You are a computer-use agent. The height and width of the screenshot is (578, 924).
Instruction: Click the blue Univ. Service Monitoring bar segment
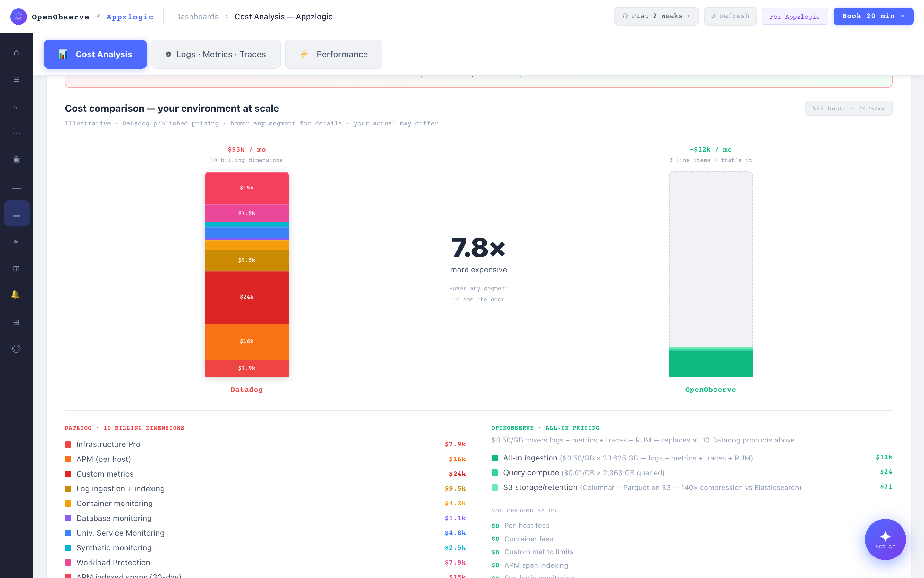pyautogui.click(x=247, y=232)
